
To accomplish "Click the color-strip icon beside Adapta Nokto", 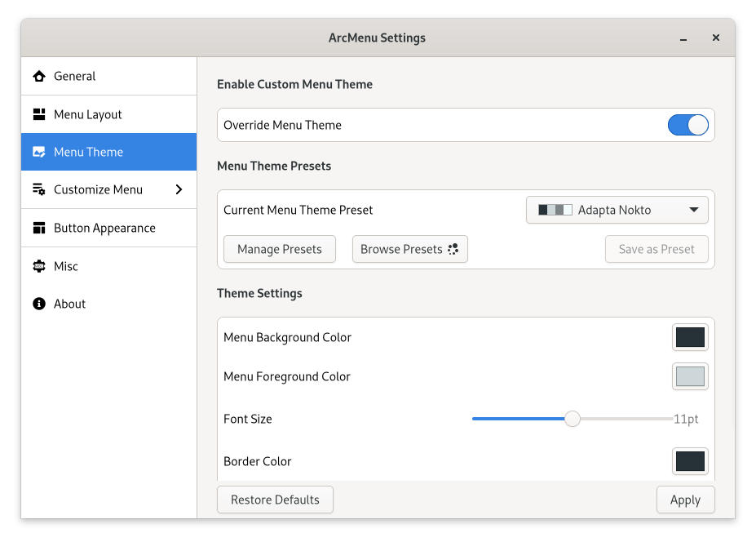I will [x=555, y=211].
